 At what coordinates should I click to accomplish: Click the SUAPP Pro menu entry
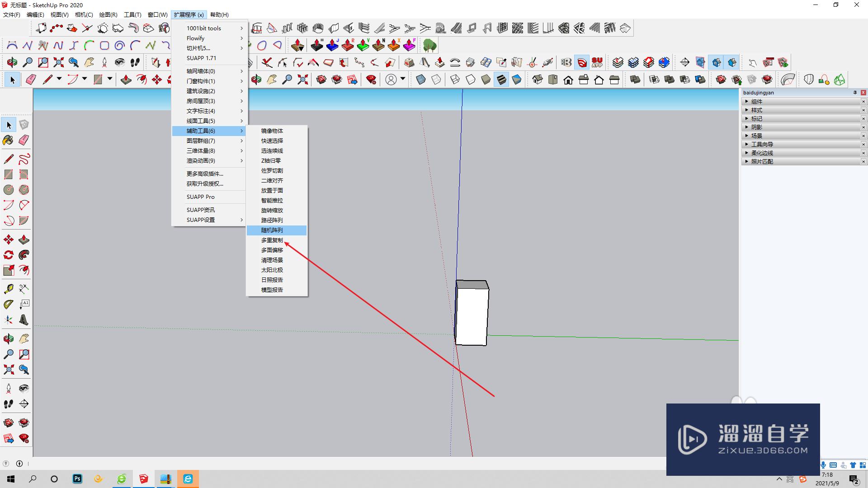coord(209,197)
